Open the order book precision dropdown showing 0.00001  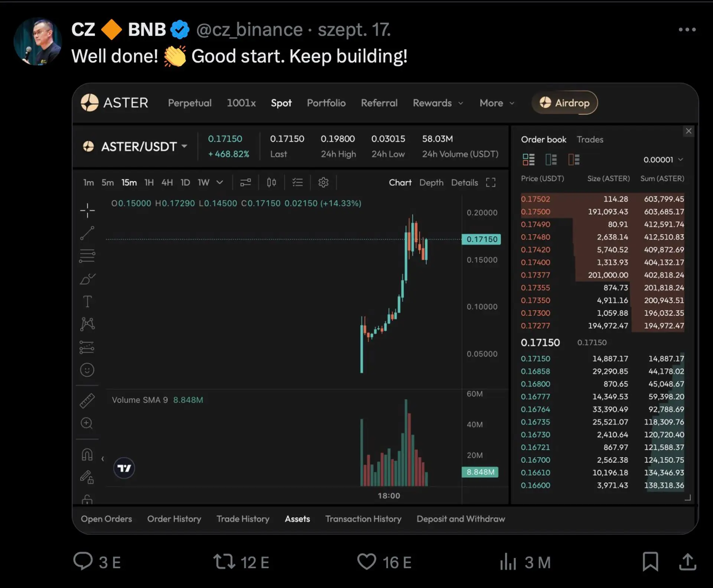663,159
